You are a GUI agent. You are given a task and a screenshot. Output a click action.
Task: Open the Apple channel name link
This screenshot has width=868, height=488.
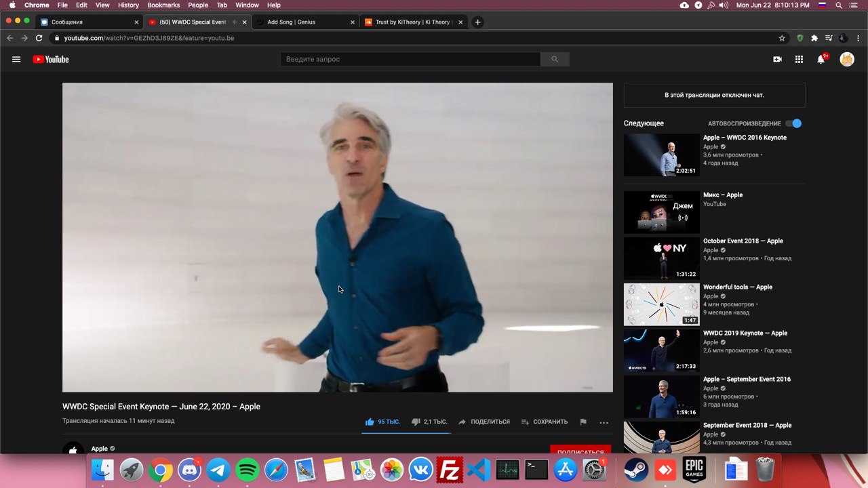100,449
